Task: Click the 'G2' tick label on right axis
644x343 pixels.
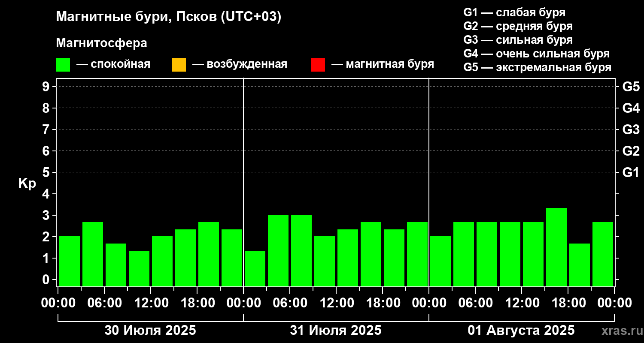Action: [631, 151]
